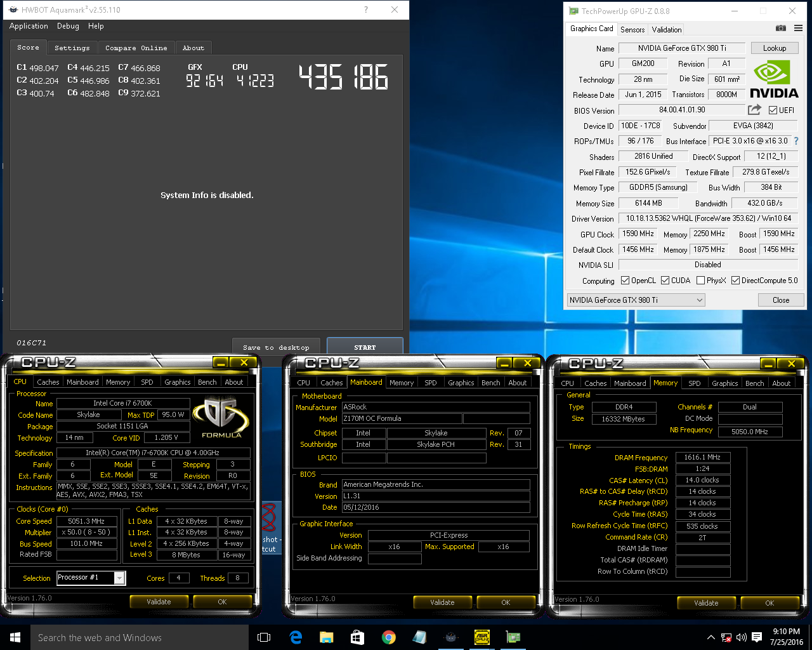
Task: Open the About tab in Aquamark
Action: (193, 48)
